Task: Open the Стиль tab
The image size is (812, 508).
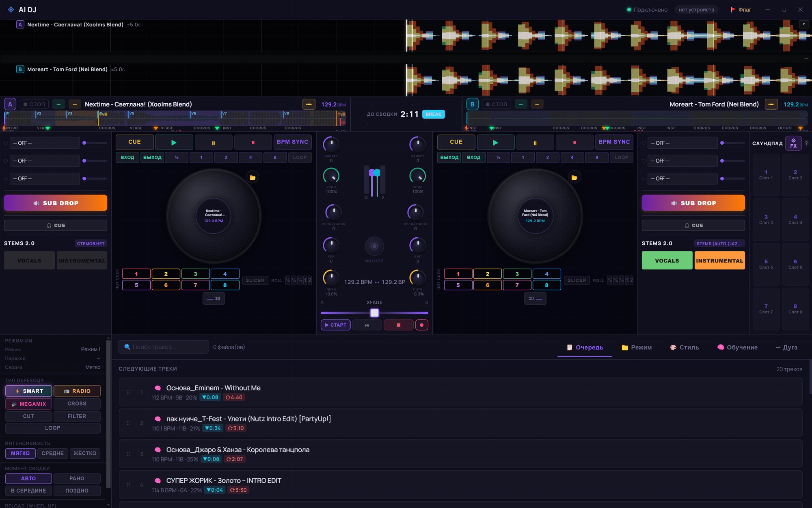Action: (x=685, y=347)
